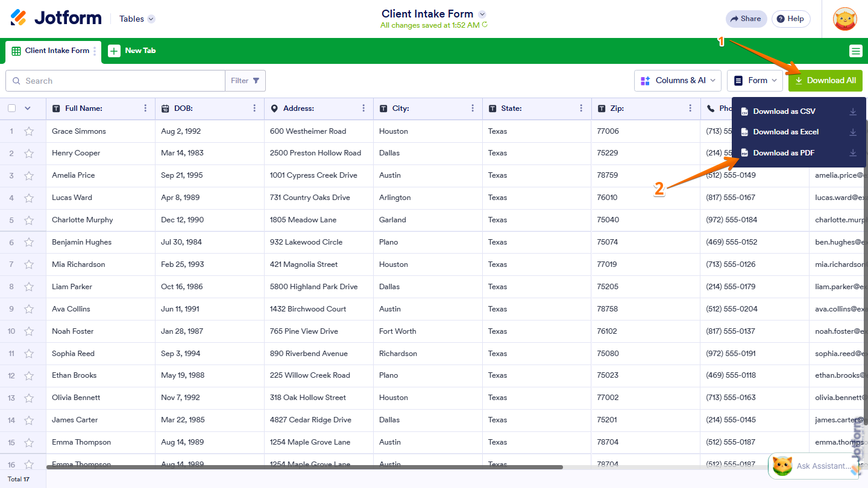Star the Noah Foster row
868x488 pixels.
click(x=29, y=332)
